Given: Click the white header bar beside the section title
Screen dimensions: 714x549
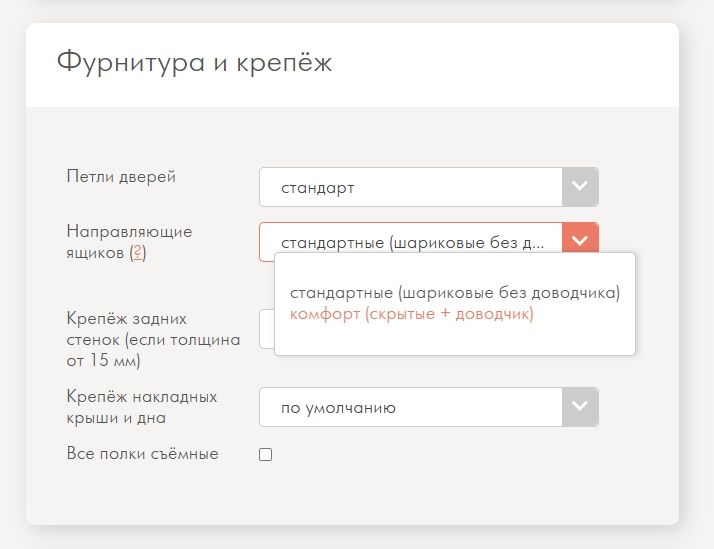Looking at the screenshot, I should pyautogui.click(x=500, y=62).
